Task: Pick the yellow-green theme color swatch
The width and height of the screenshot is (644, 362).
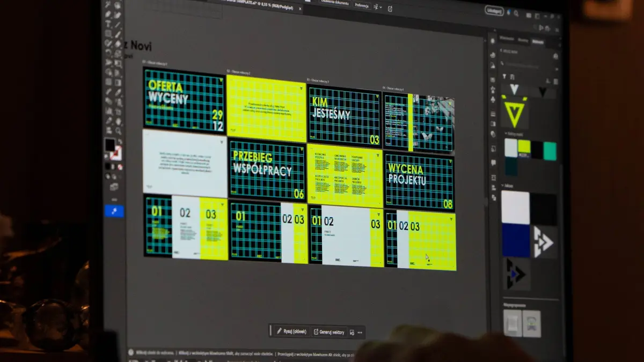Action: 524,146
